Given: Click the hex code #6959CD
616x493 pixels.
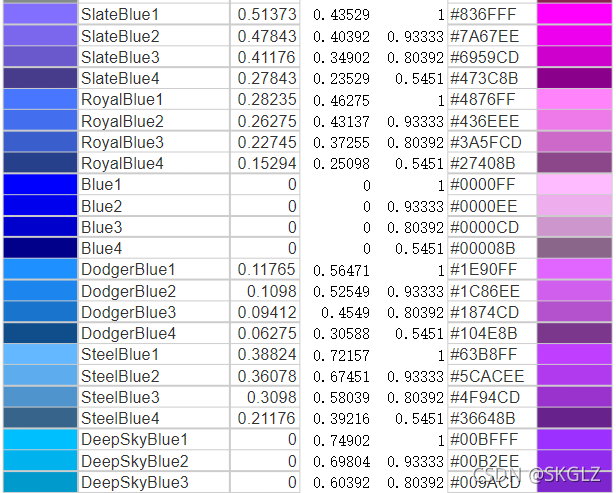Looking at the screenshot, I should pyautogui.click(x=485, y=57).
